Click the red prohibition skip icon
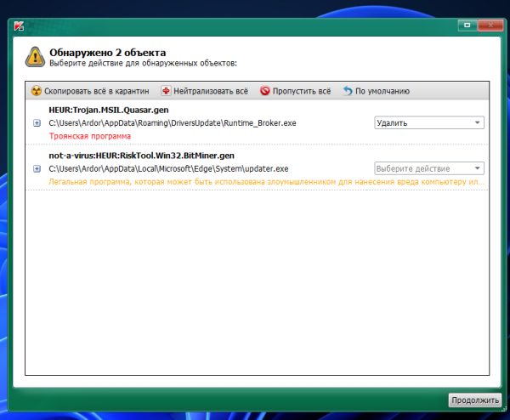This screenshot has height=420, width=510. coord(265,90)
